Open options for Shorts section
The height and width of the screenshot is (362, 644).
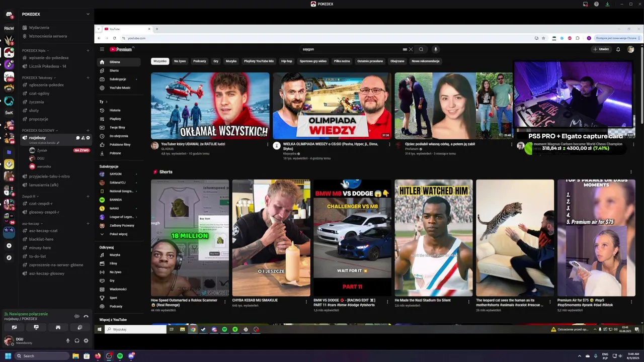click(631, 172)
